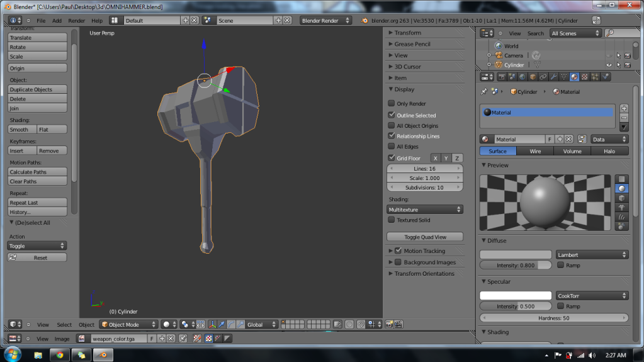Open the Blender Render engine dropdown
644x362 pixels.
pyautogui.click(x=325, y=21)
